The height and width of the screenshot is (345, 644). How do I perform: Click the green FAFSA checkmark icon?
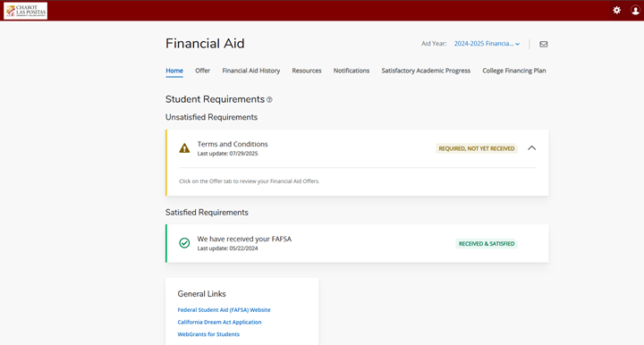click(184, 243)
